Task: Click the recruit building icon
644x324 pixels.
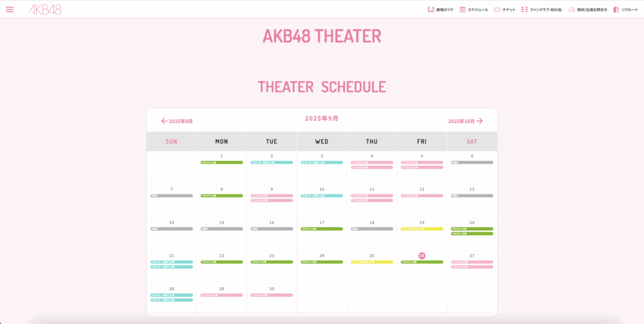Action: (x=616, y=9)
